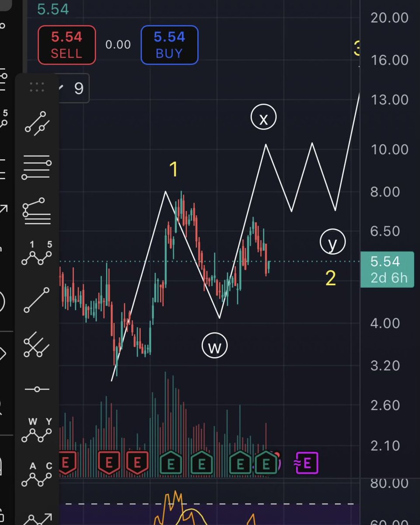
Task: Tap the 80.00 indicator axis label
Action: click(389, 483)
